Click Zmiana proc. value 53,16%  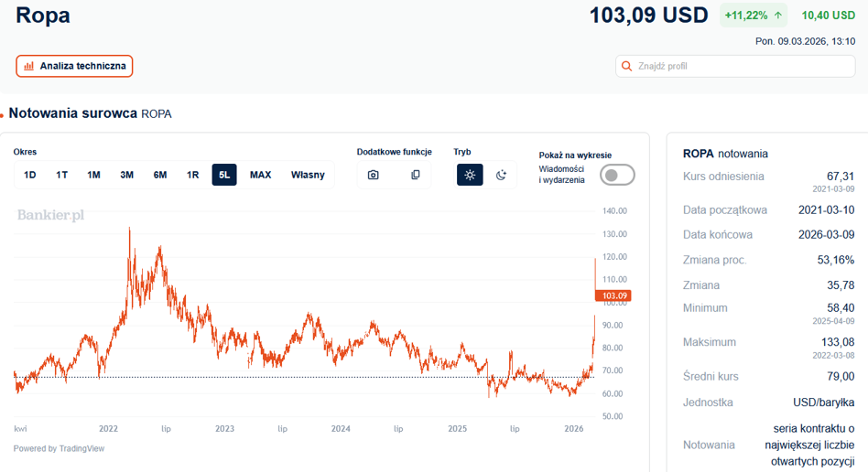coord(835,260)
